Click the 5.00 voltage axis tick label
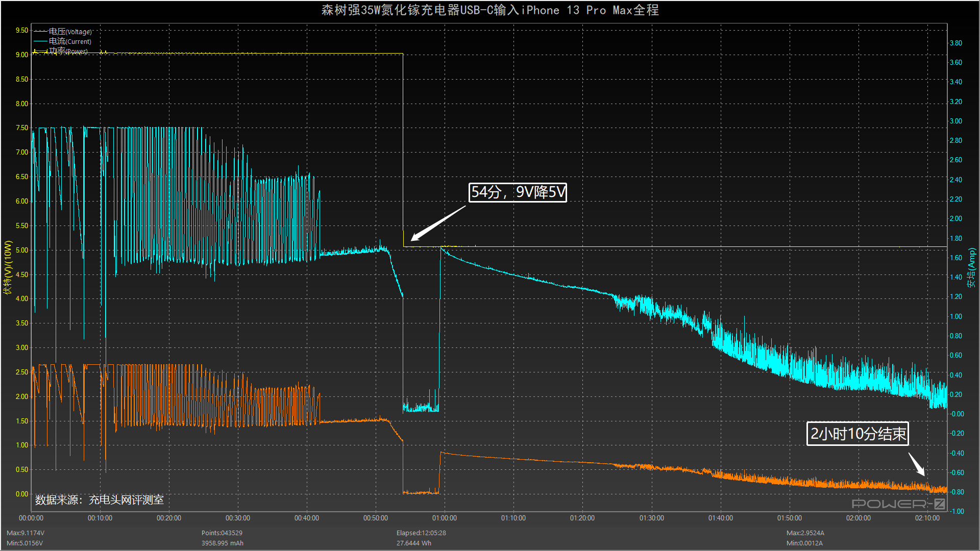 pyautogui.click(x=22, y=250)
